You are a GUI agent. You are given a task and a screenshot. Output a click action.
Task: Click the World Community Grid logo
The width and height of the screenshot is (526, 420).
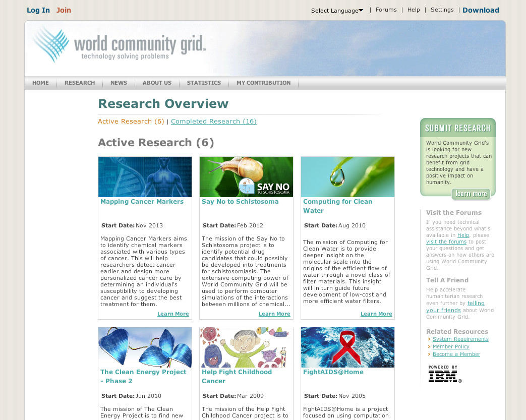[119, 44]
